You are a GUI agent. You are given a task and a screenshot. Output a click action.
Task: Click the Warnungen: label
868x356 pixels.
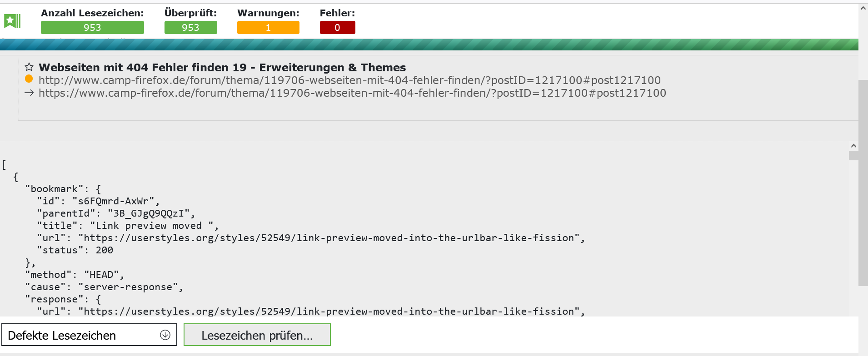(x=268, y=13)
